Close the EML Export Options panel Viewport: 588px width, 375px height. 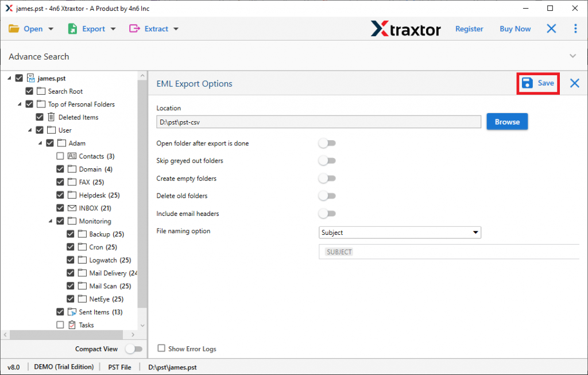574,83
